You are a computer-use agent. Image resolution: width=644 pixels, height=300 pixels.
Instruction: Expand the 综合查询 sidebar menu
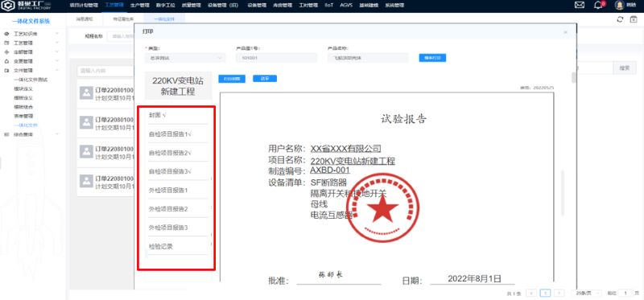[57, 134]
